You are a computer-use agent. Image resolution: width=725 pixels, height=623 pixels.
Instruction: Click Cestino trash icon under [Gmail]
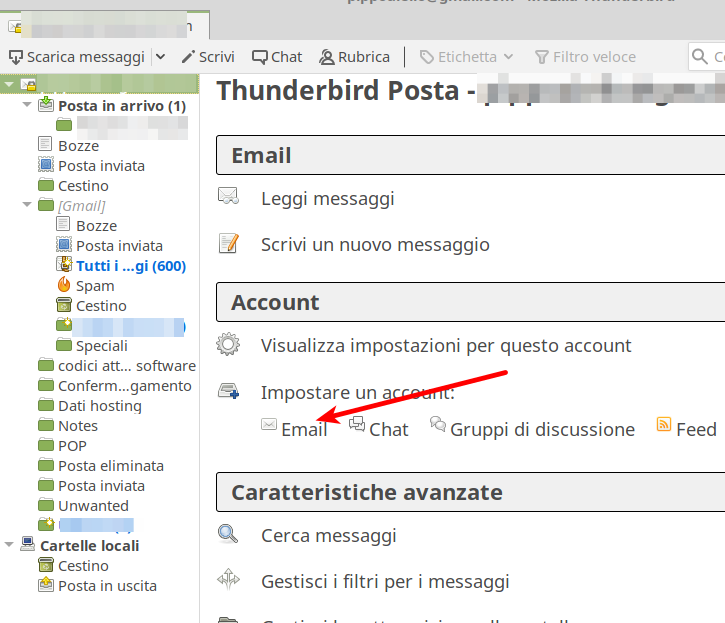tap(64, 304)
